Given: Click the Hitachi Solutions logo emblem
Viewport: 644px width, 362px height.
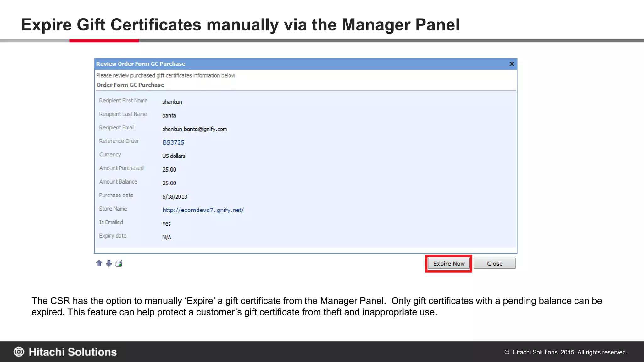Looking at the screenshot, I should (x=19, y=352).
